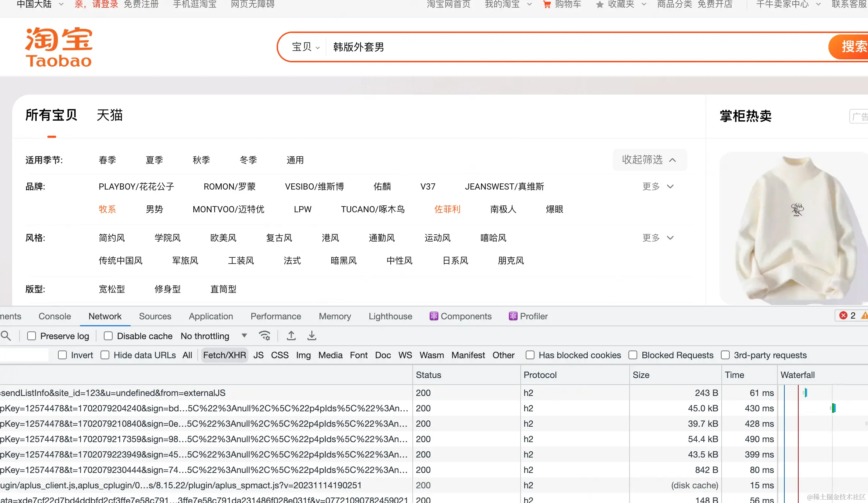Check the Hide data URLs option
The image size is (868, 503).
pos(105,355)
